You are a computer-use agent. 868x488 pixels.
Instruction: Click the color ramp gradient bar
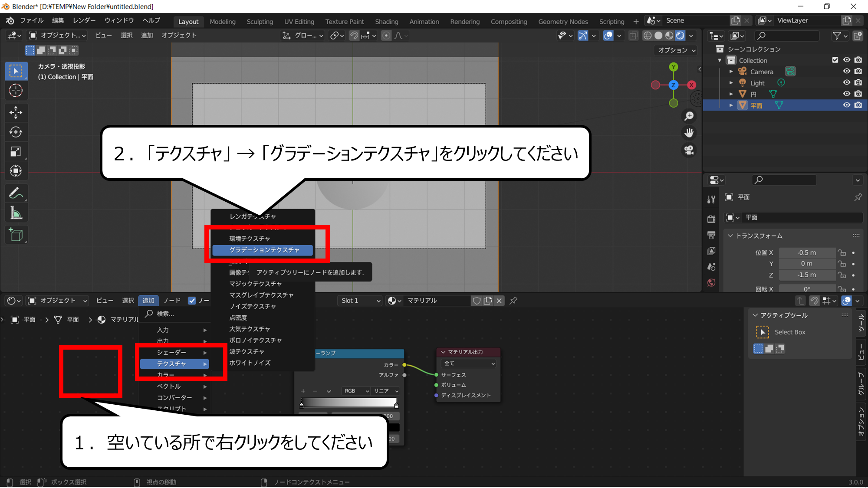click(x=349, y=402)
